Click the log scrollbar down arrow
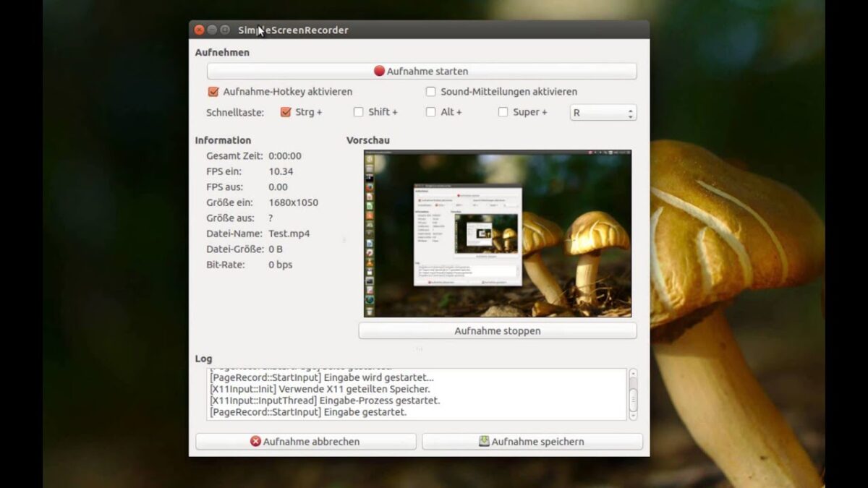This screenshot has width=868, height=488. pos(633,416)
